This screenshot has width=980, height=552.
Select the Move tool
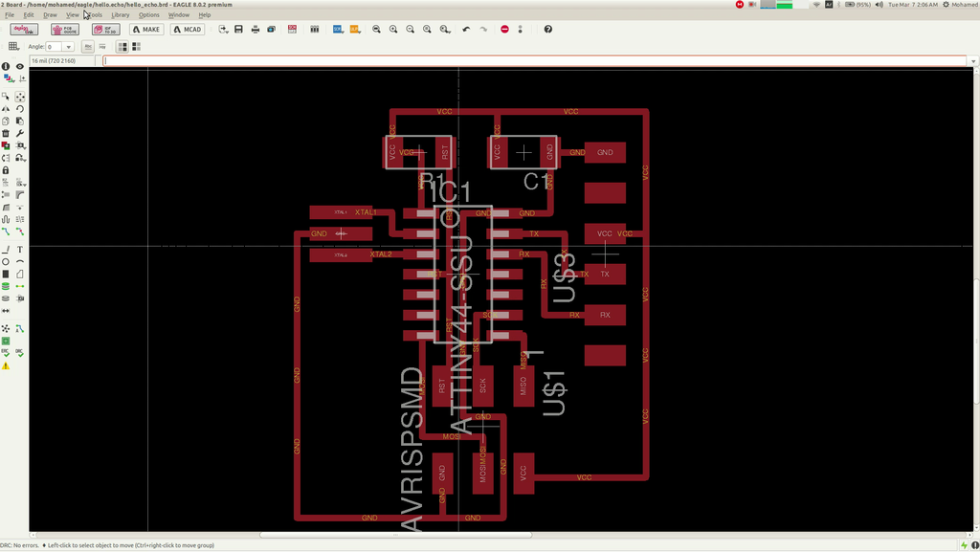pos(20,97)
